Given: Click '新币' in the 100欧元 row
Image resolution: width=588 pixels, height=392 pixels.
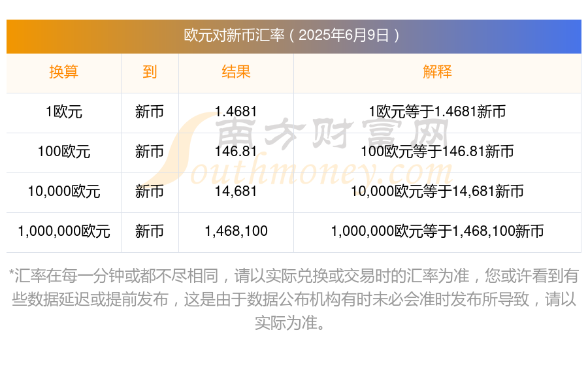Looking at the screenshot, I should (x=150, y=152).
